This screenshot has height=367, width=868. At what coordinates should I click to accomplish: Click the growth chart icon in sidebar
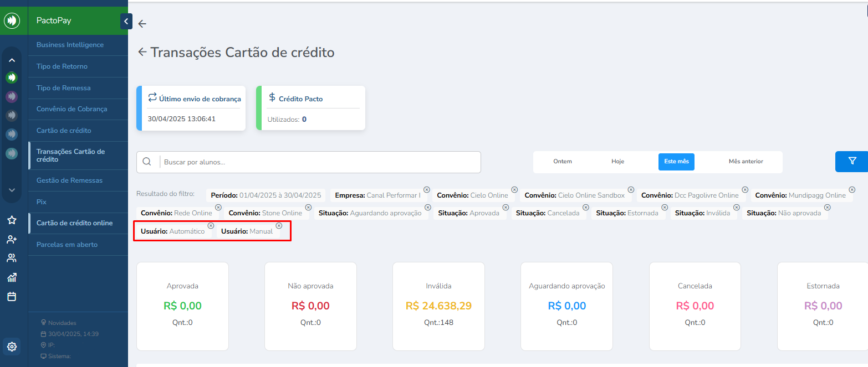click(12, 277)
